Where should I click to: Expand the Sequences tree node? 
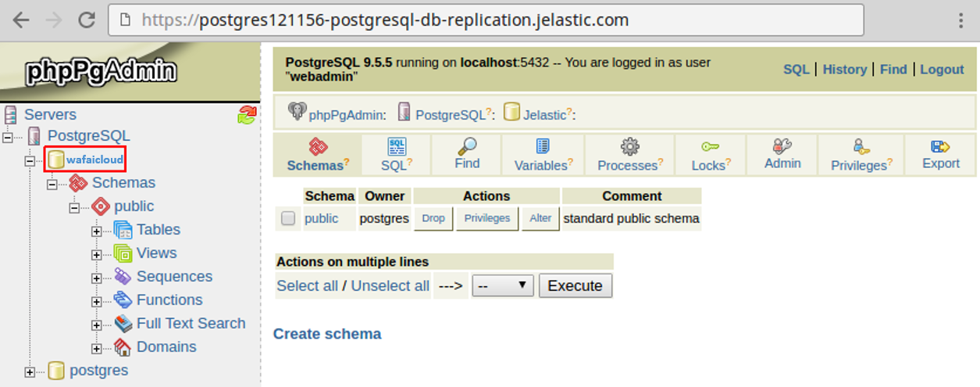tap(97, 278)
